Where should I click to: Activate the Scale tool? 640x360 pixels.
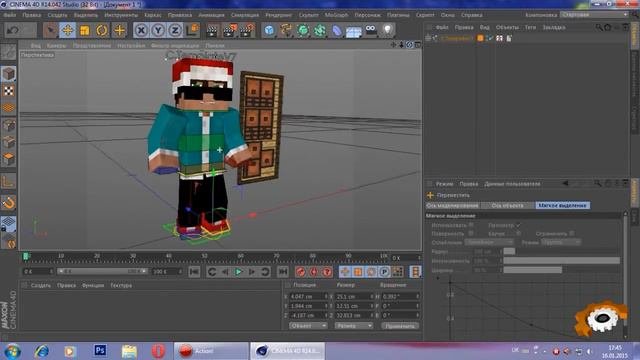[84, 30]
